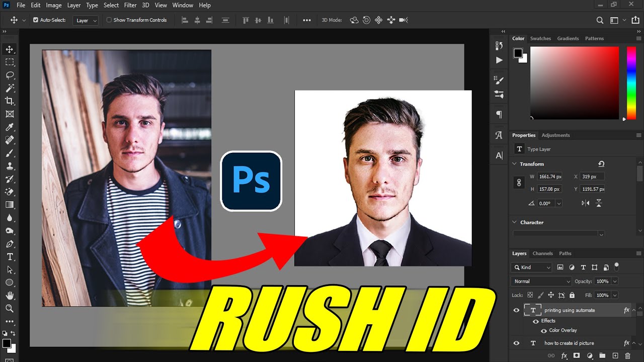
Task: Open the Opacity value dropdown arrow
Action: [615, 282]
